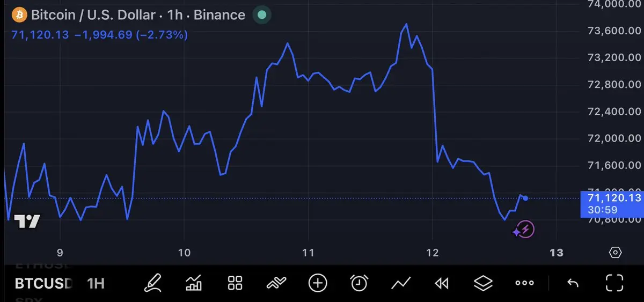Tap the blue 71,120.13 current price label
The width and height of the screenshot is (644, 302).
coord(613,204)
